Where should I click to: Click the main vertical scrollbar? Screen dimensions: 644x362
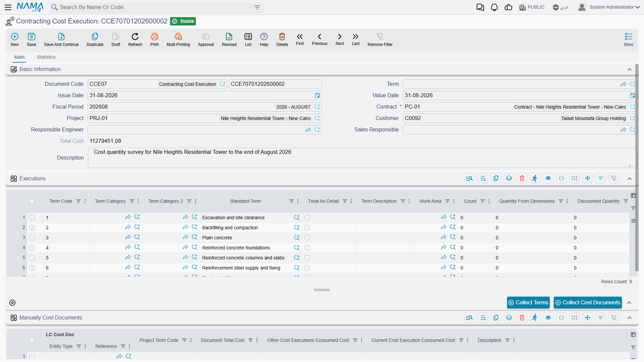[x=637, y=168]
